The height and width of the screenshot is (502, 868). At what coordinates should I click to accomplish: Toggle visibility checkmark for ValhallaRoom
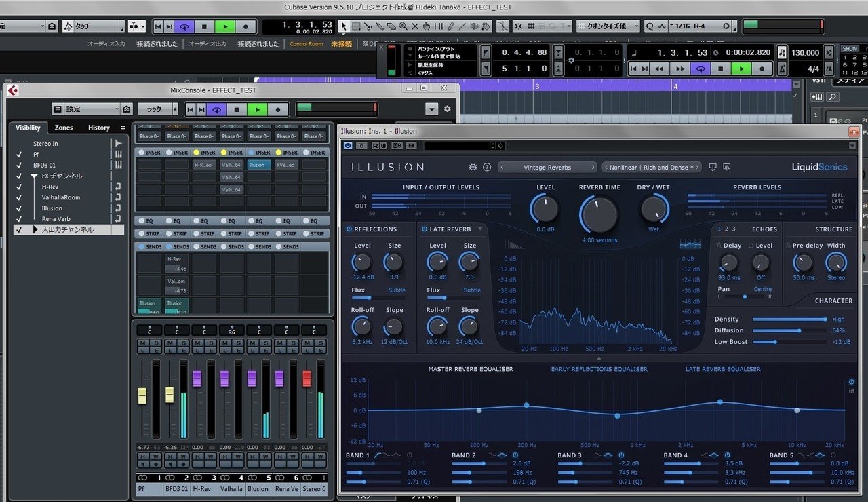19,197
